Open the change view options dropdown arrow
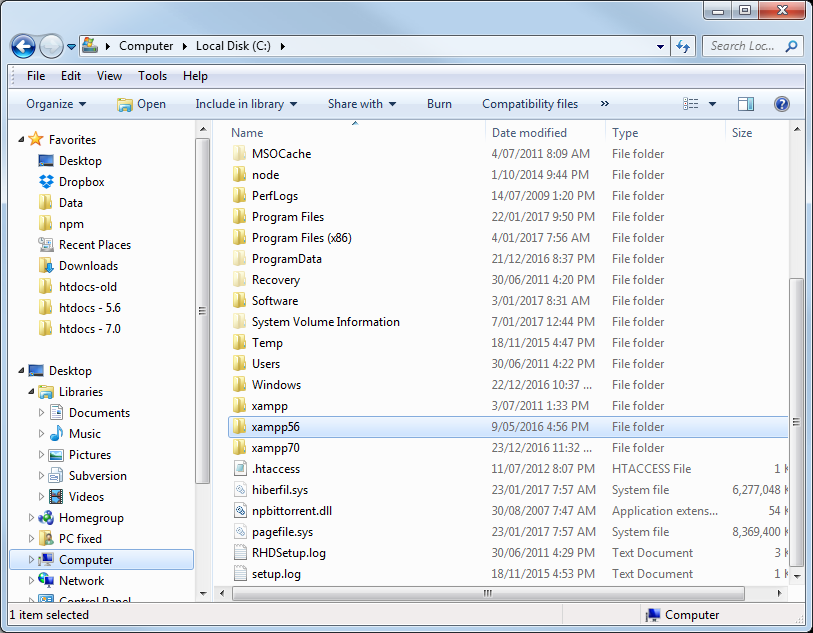 click(x=712, y=104)
